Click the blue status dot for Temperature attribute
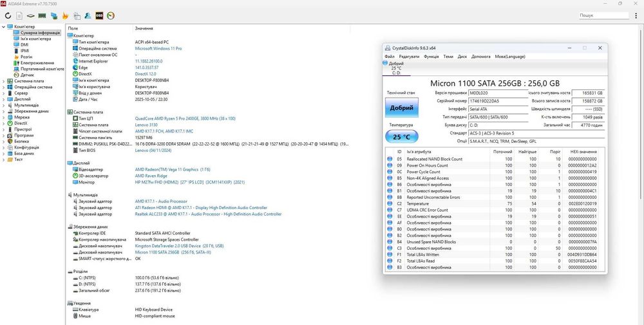Image resolution: width=644 pixels, height=325 pixels. click(x=390, y=203)
